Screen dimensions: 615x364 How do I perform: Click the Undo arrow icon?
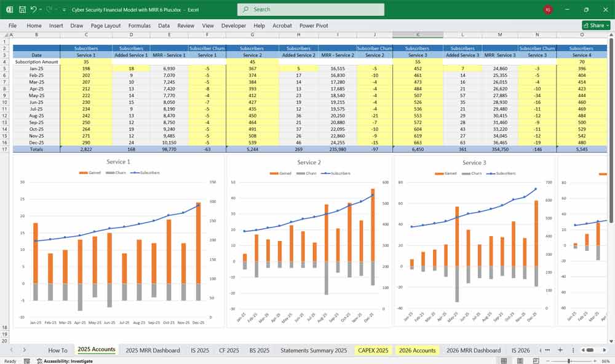(33, 10)
